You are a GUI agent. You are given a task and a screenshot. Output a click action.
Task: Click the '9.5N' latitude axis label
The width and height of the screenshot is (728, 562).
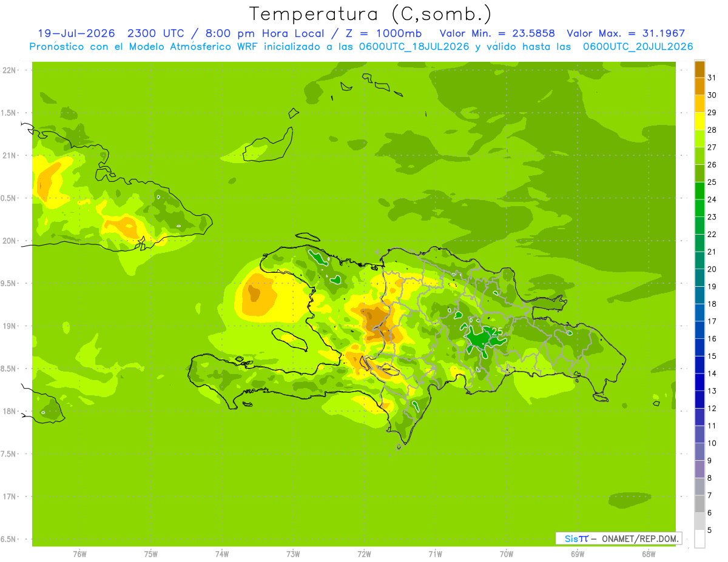(9, 283)
